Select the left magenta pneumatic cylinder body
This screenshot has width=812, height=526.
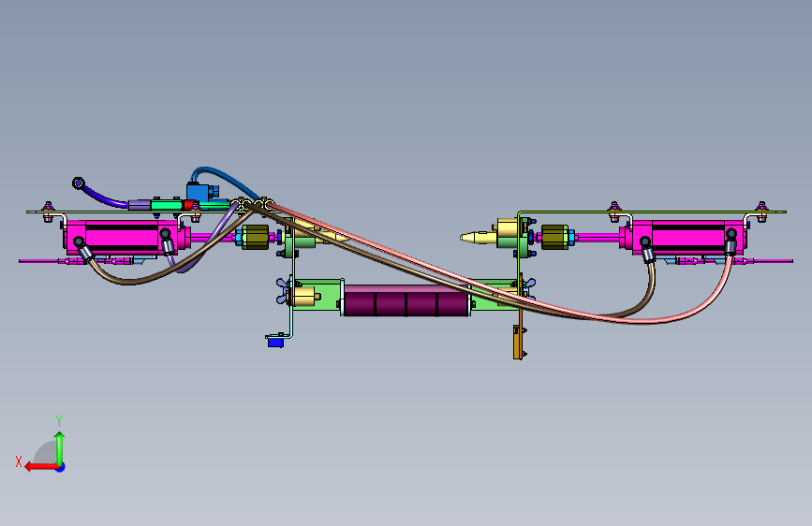pos(124,238)
